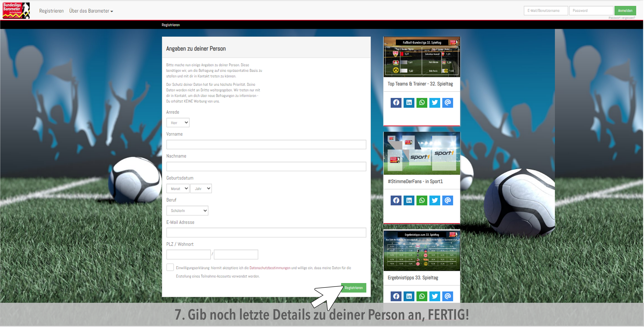Open the Anrede dropdown
644x332 pixels.
coord(178,123)
